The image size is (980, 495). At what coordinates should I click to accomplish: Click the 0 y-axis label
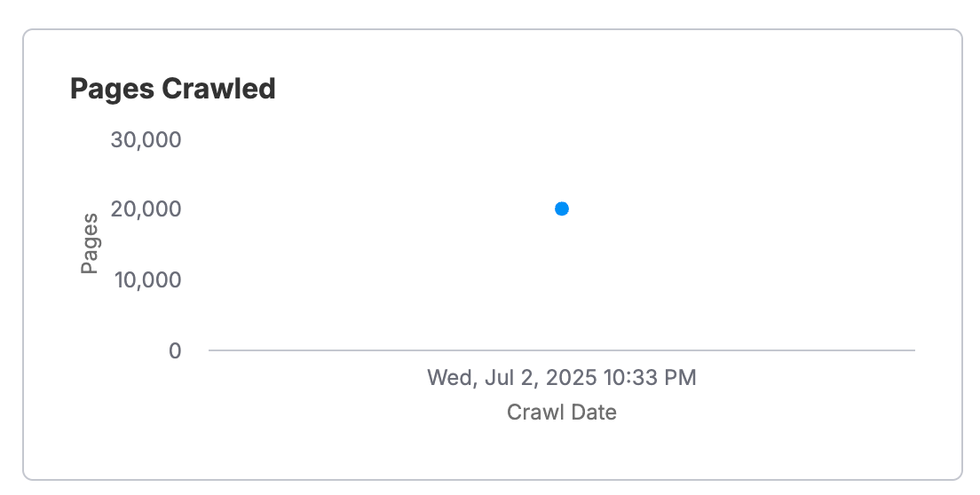point(175,350)
